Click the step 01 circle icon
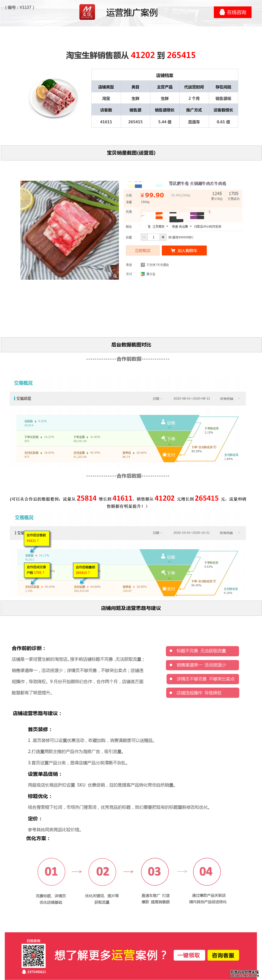The image size is (262, 980). pos(51,872)
